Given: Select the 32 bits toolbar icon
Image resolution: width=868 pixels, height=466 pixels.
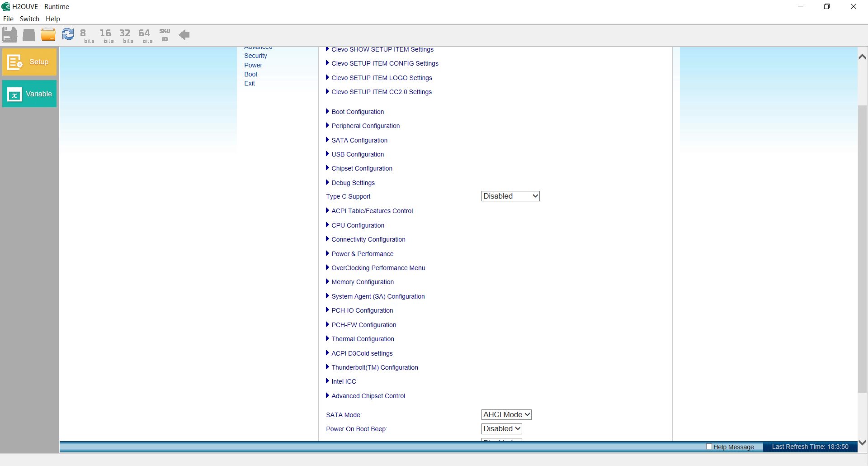Looking at the screenshot, I should coord(126,36).
